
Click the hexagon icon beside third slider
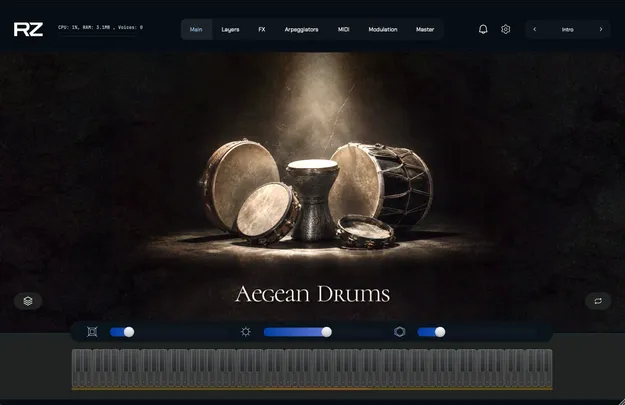[x=400, y=332]
